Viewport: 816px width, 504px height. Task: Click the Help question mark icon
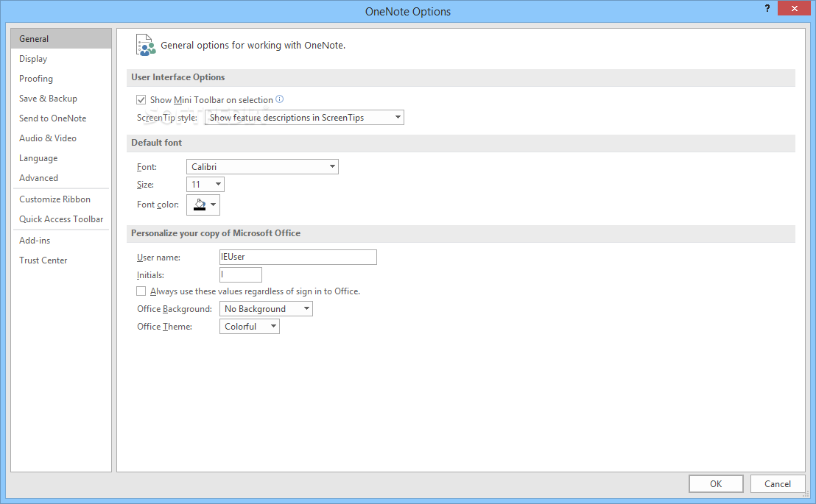click(x=767, y=8)
